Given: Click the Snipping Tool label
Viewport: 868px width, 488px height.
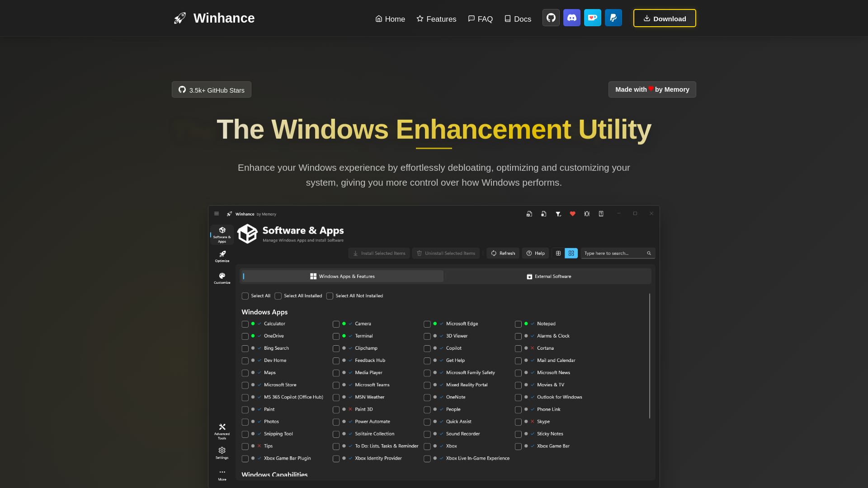Looking at the screenshot, I should coord(278,434).
